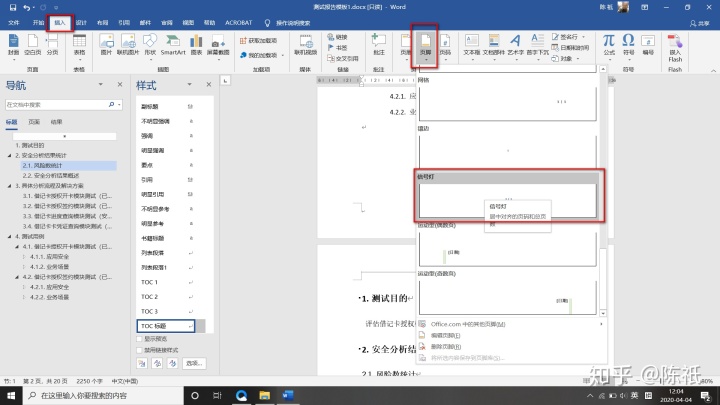Click the Style Inspector icon in Styles pane

point(157,363)
